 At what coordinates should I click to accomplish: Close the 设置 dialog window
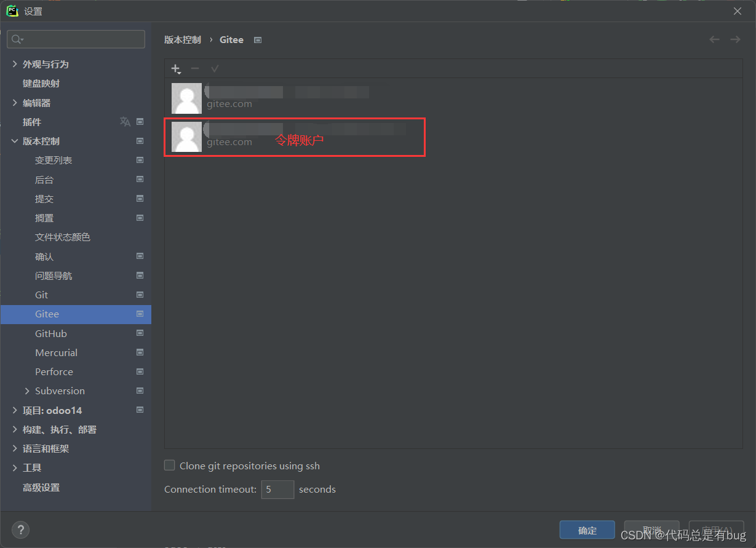(738, 11)
